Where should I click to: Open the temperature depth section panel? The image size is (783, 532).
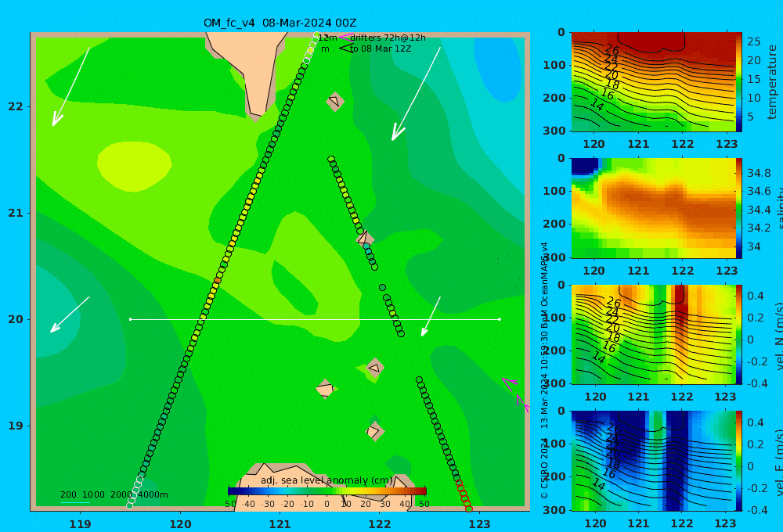(654, 82)
